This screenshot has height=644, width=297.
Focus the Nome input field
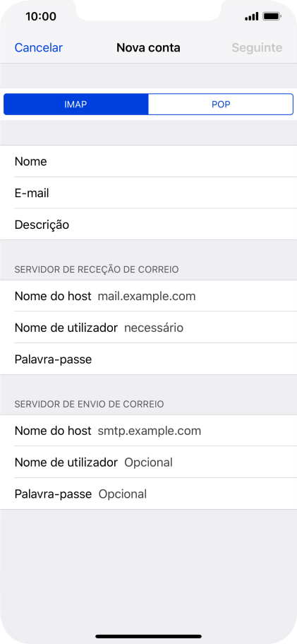pos(148,162)
